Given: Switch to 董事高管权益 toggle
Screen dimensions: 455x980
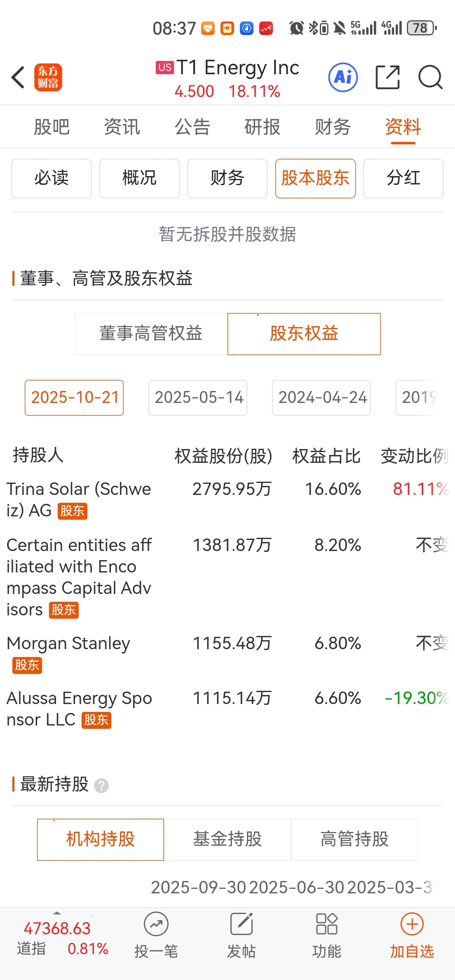Looking at the screenshot, I should coord(151,334).
